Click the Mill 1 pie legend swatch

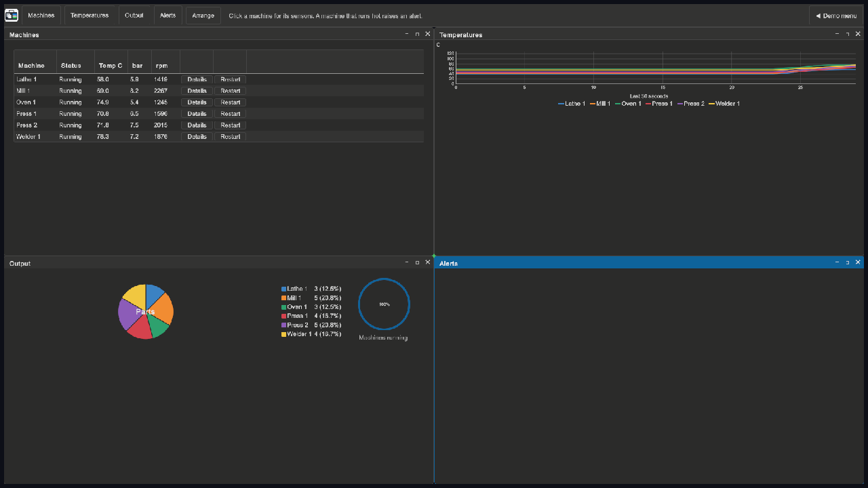[x=283, y=298]
